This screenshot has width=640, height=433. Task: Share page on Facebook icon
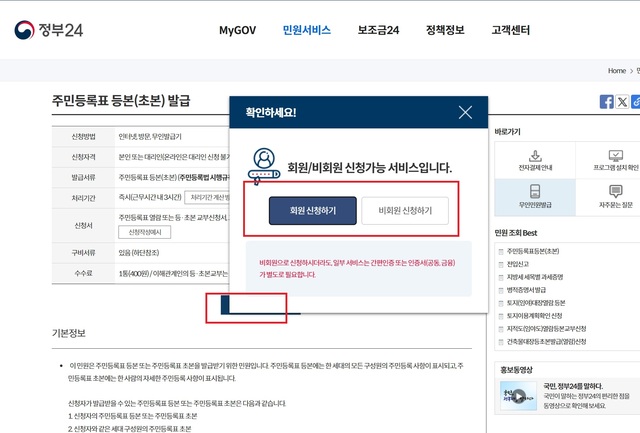click(606, 102)
